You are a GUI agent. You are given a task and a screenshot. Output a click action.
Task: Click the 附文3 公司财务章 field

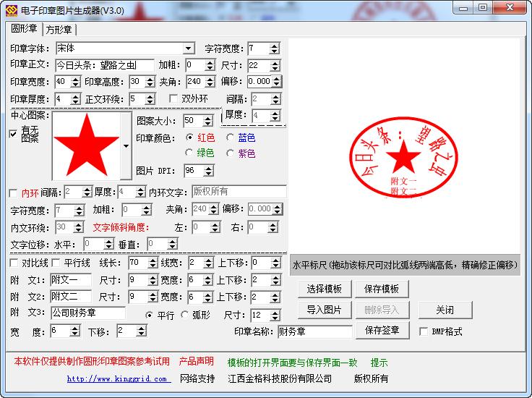point(88,313)
